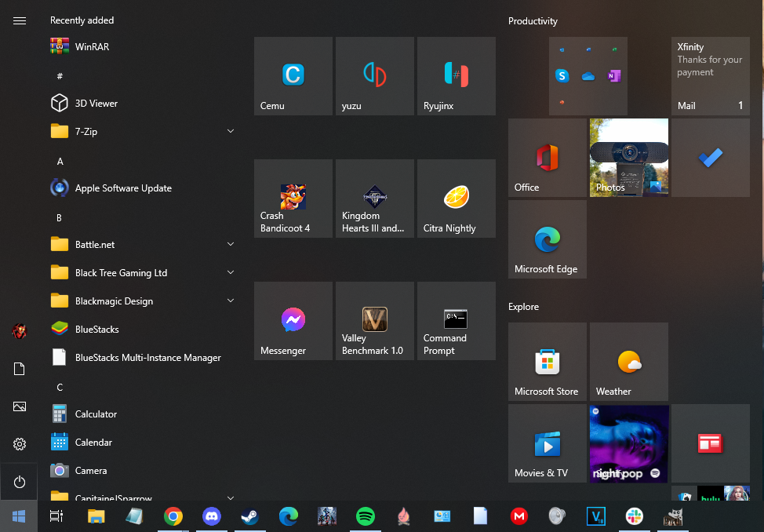The image size is (764, 532).
Task: Open Documents from Start sidebar
Action: (19, 369)
